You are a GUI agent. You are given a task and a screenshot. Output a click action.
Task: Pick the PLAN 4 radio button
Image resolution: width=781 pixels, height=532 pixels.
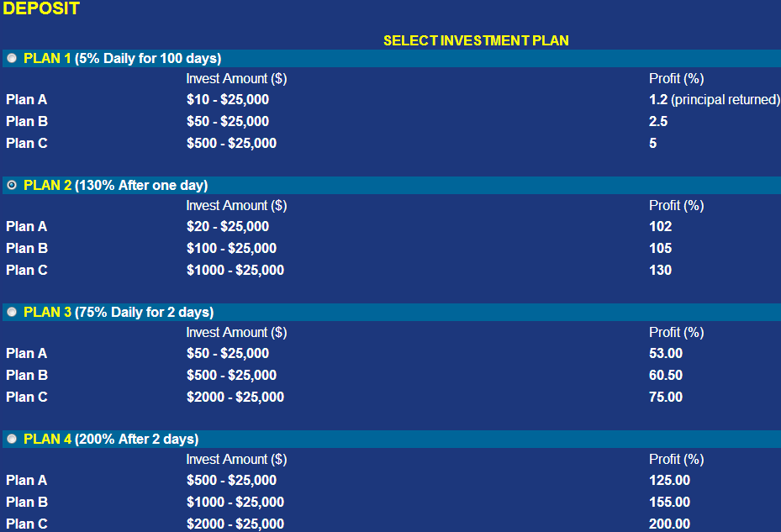click(x=12, y=439)
